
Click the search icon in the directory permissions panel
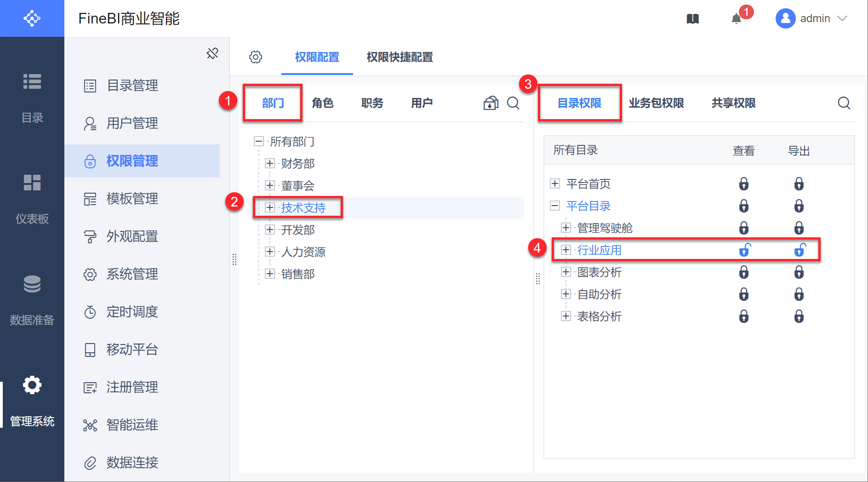click(x=844, y=103)
